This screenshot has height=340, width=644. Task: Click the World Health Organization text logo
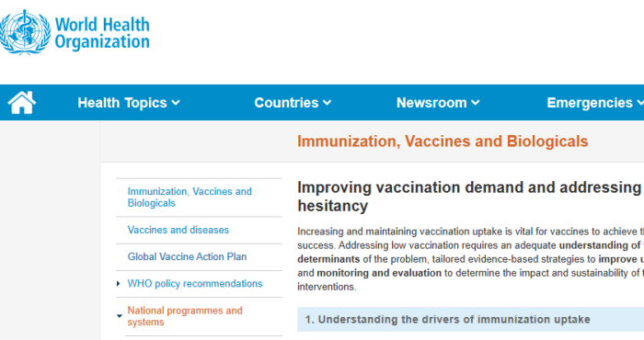[x=102, y=33]
